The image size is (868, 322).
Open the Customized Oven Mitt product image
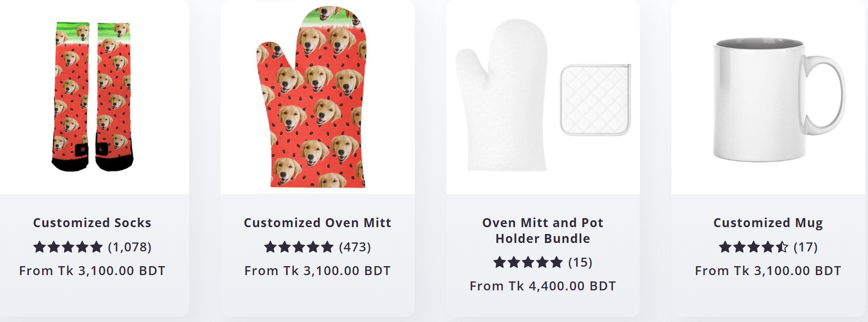click(x=311, y=97)
